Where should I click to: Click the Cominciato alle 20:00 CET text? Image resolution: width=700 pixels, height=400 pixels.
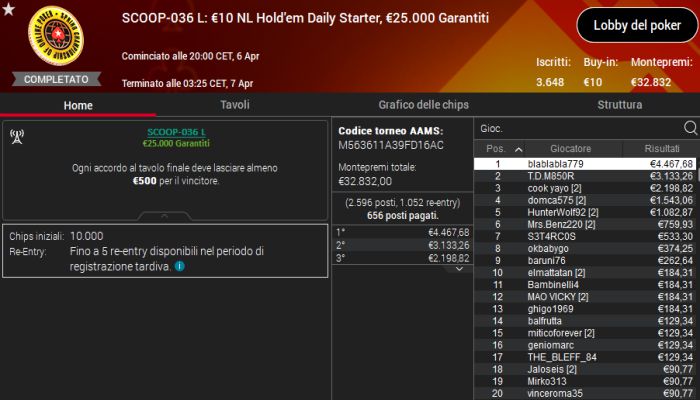(x=191, y=56)
